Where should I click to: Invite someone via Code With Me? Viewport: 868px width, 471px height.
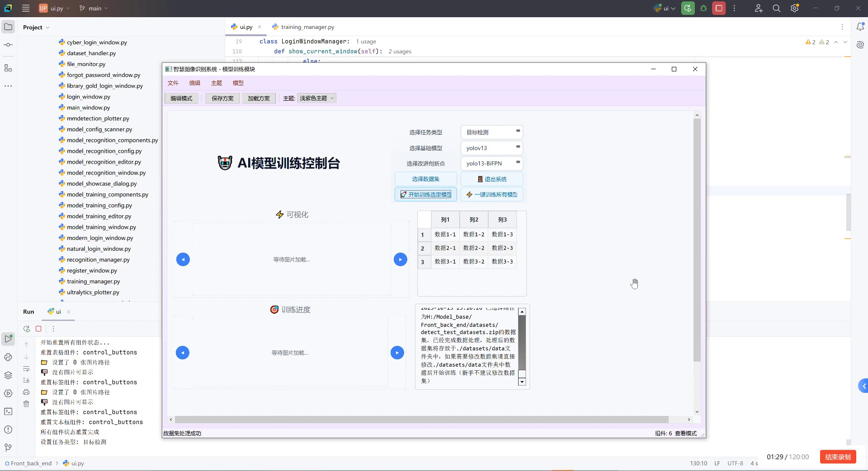[759, 8]
